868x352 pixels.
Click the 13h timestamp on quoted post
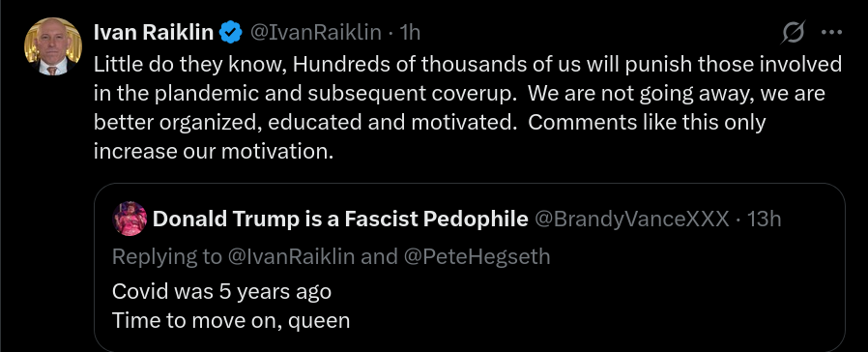click(764, 220)
